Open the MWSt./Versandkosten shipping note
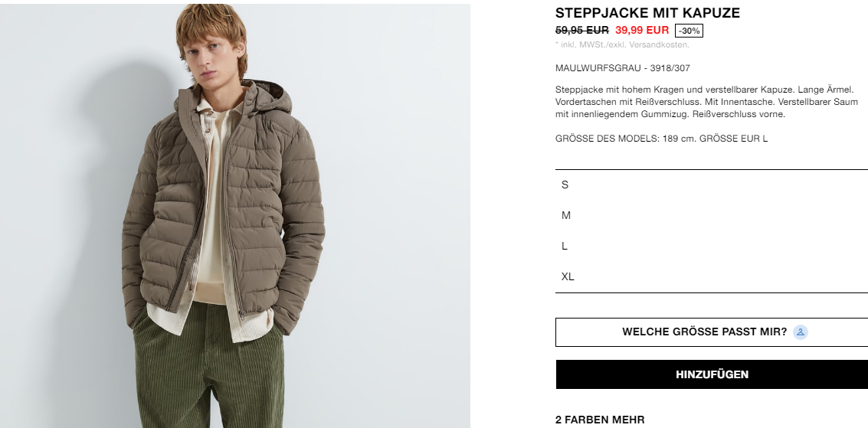This screenshot has height=428, width=868. click(x=622, y=44)
